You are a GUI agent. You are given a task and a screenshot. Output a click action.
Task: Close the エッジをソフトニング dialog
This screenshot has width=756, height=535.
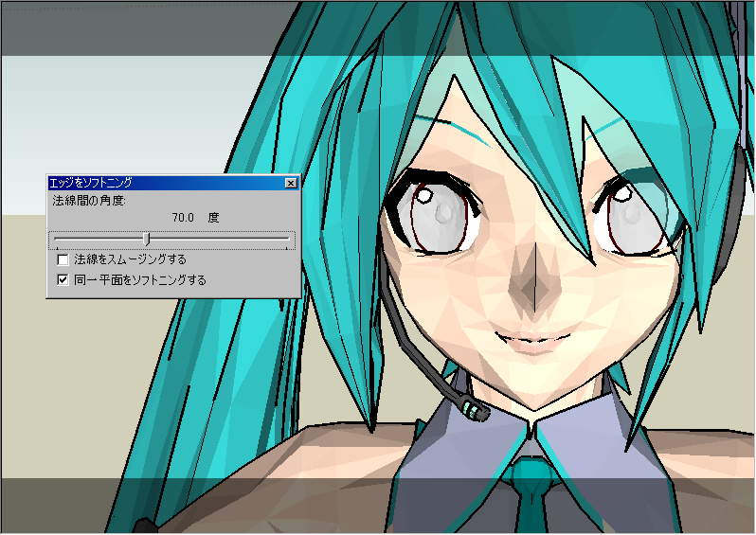click(291, 183)
